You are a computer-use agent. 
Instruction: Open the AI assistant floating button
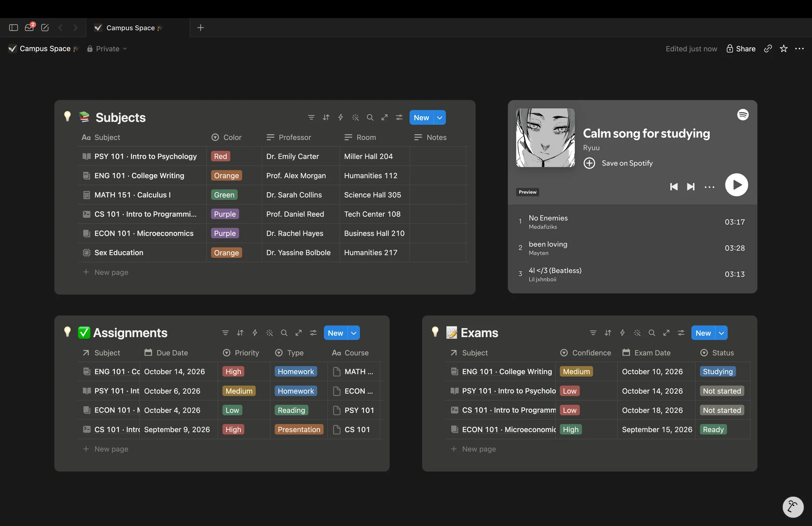[793, 507]
